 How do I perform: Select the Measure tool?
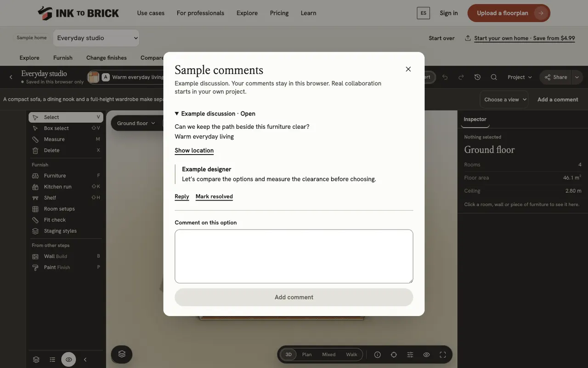[x=66, y=139]
